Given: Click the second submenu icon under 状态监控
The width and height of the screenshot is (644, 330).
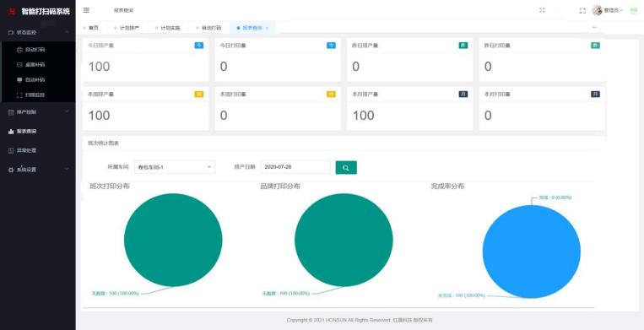Looking at the screenshot, I should pyautogui.click(x=19, y=65).
